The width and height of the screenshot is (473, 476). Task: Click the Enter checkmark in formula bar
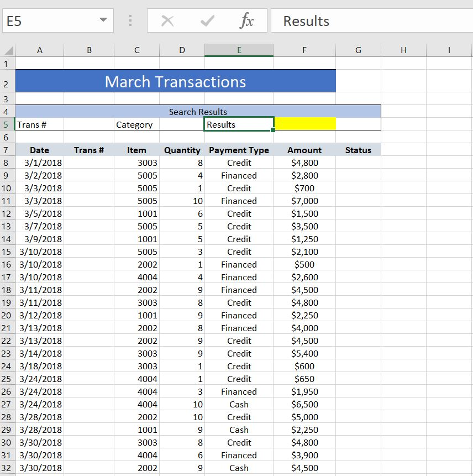pyautogui.click(x=206, y=21)
